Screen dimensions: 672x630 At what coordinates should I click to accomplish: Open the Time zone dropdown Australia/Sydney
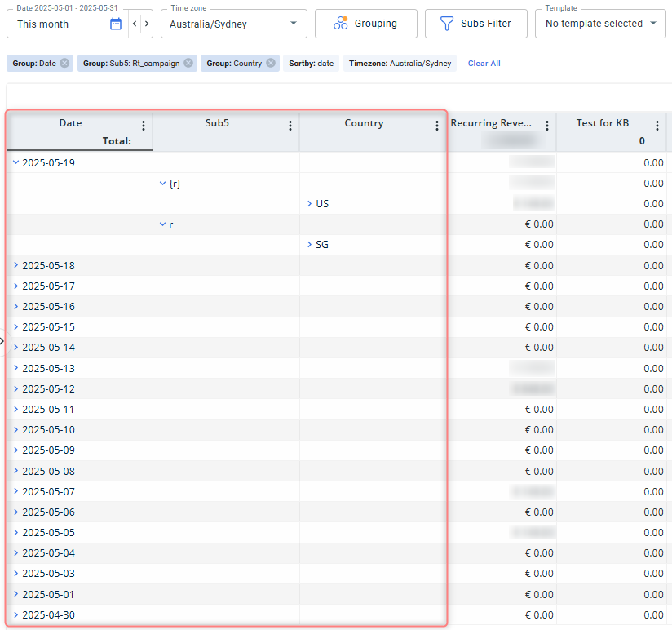tap(233, 24)
